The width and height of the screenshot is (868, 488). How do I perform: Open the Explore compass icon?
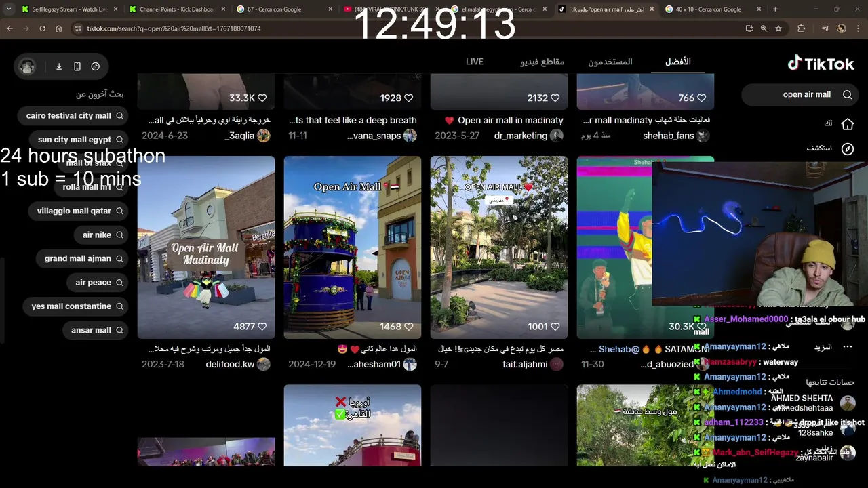pyautogui.click(x=848, y=149)
